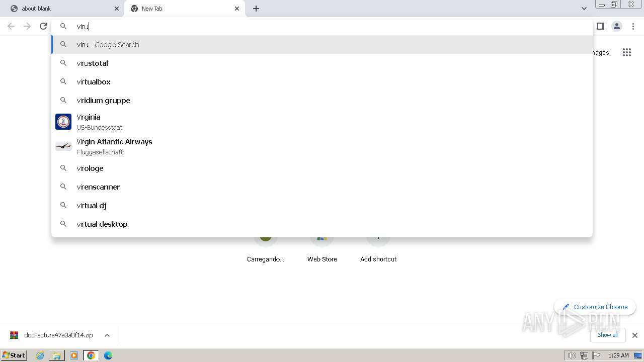Close the downloads bar
This screenshot has width=644, height=362.
pyautogui.click(x=634, y=335)
